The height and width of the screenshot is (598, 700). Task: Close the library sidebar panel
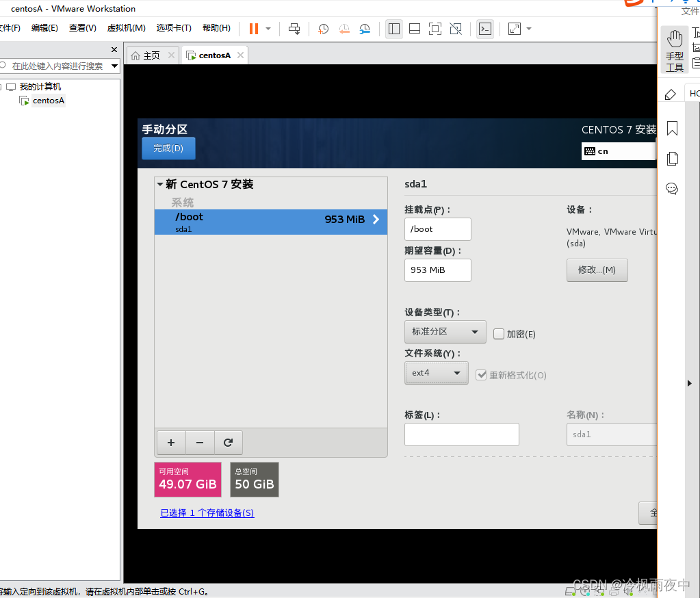(114, 49)
